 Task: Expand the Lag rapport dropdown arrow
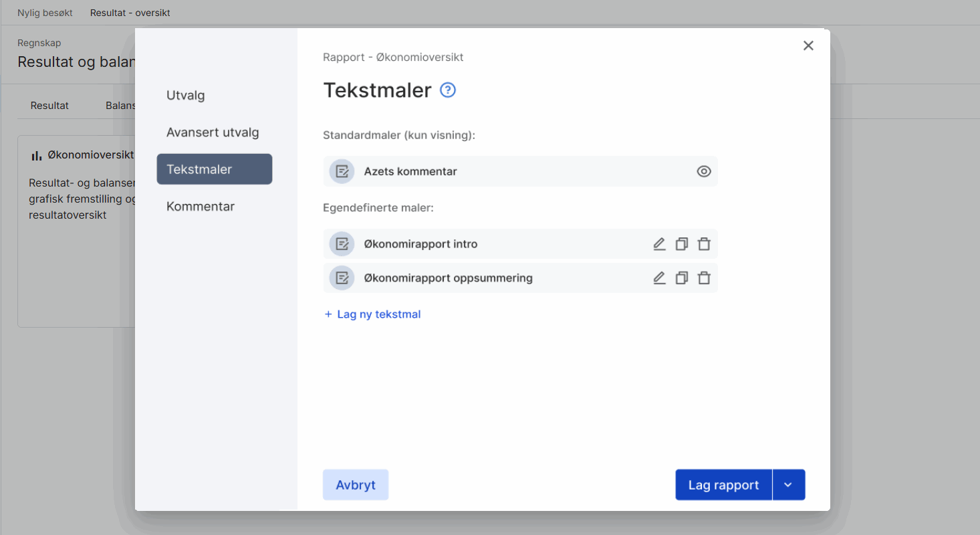tap(789, 485)
